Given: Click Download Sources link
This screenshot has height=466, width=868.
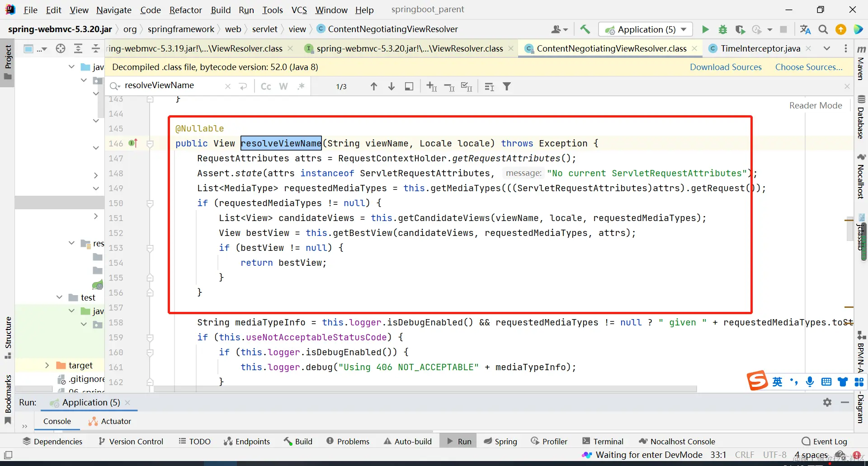Looking at the screenshot, I should tap(726, 67).
